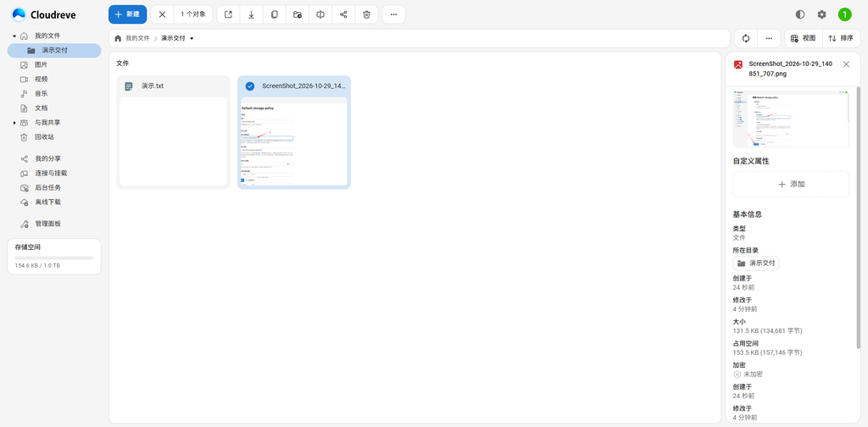This screenshot has height=427, width=868.
Task: Collapse the 我的文件 tree node
Action: [x=14, y=36]
